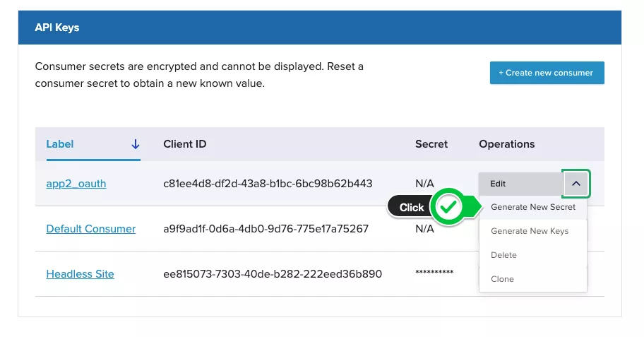Click the black Click tooltip label
Viewport: 644px width, 337px height.
click(x=412, y=207)
